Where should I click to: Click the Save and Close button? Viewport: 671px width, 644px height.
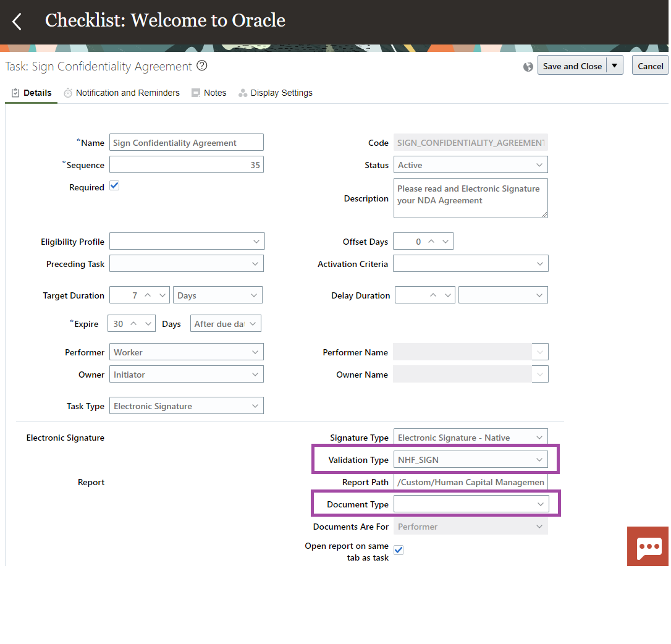click(x=572, y=66)
